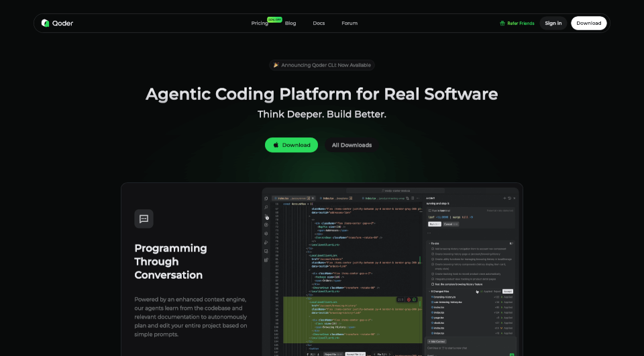Screen dimensions: 644x356
Task: Click the red reject icon on the highlighted diff
Action: (407, 299)
